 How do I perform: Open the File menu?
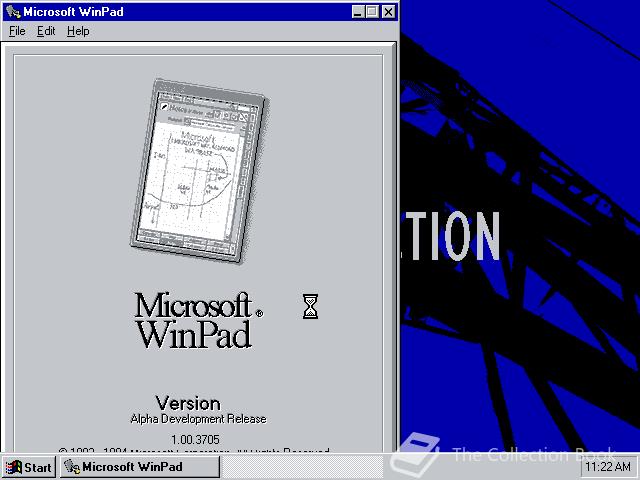point(17,31)
